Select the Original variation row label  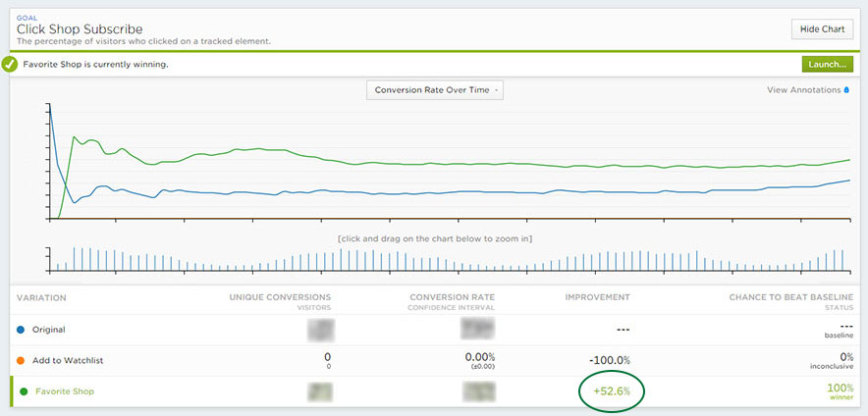pos(49,330)
